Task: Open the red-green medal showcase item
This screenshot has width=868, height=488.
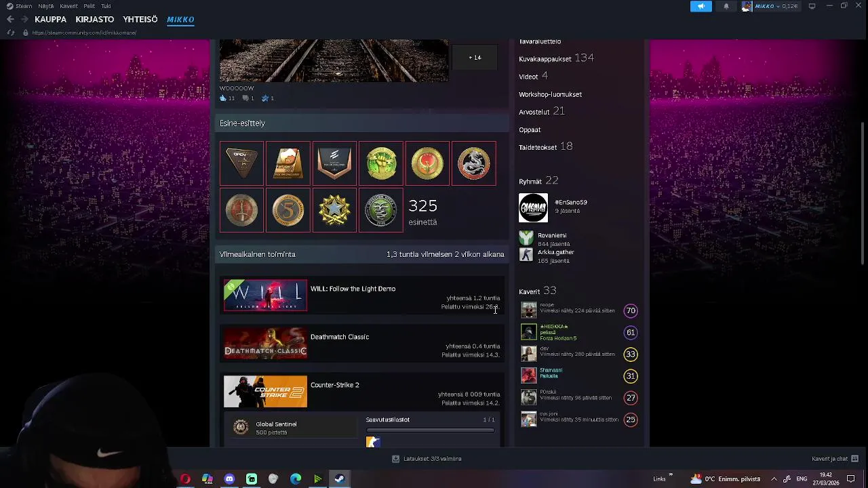Action: click(x=427, y=163)
